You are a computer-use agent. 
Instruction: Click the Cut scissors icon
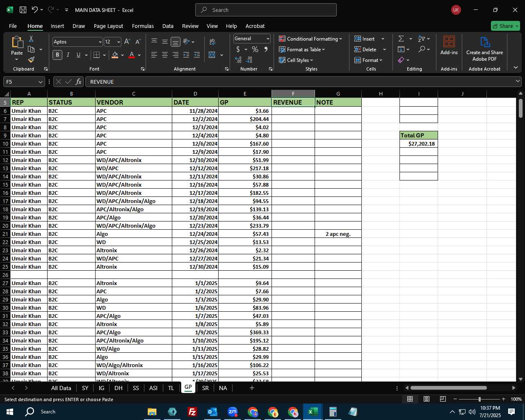pyautogui.click(x=31, y=39)
